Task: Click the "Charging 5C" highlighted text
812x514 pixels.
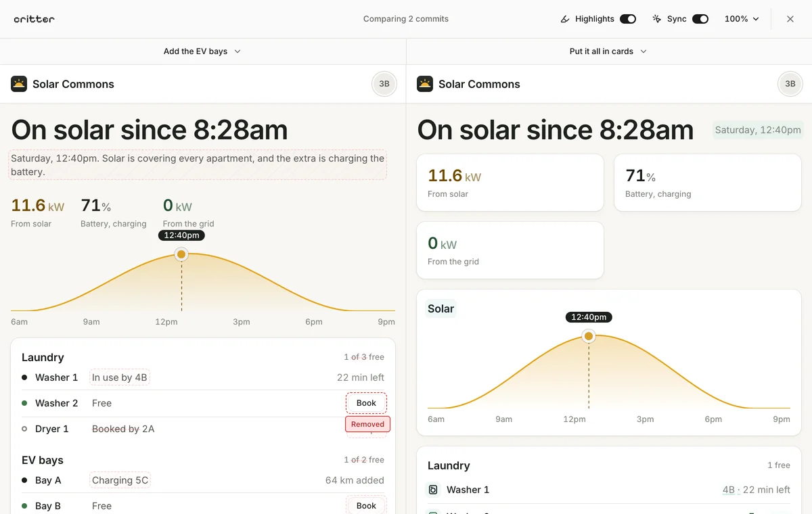Action: click(120, 480)
